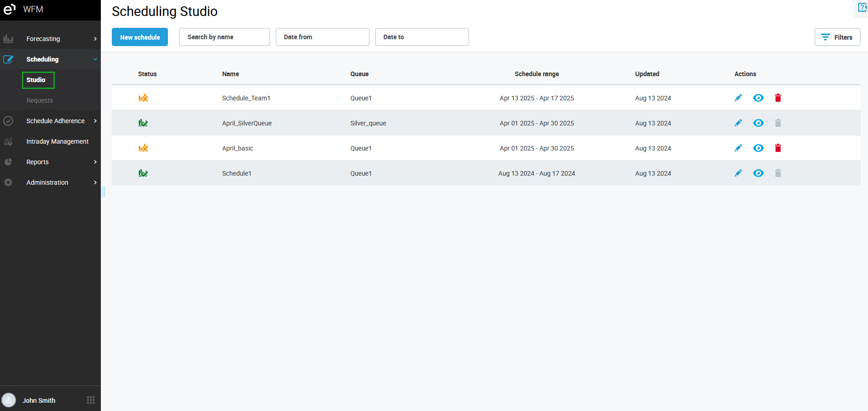The width and height of the screenshot is (868, 411).
Task: Click the eye icon for April_SilverQueue
Action: [758, 123]
